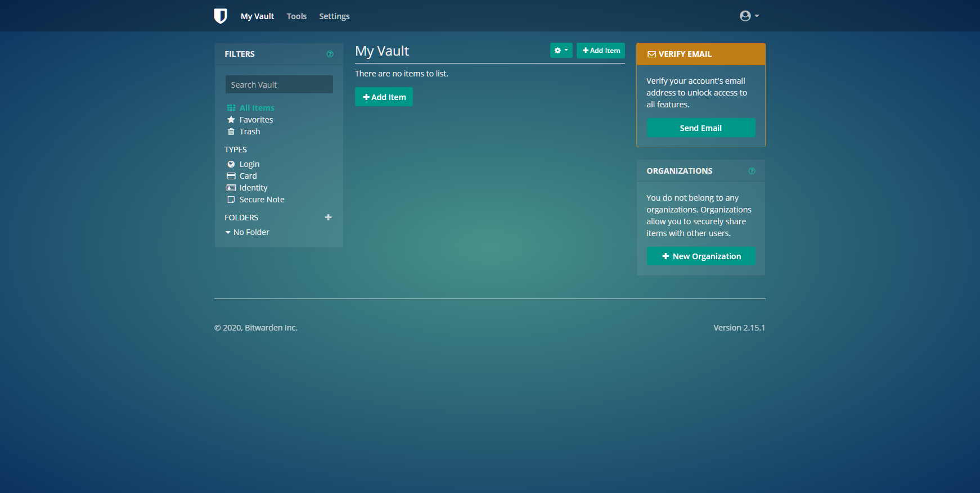Open the user account dropdown menu
Viewport: 980px width, 493px height.
(749, 16)
